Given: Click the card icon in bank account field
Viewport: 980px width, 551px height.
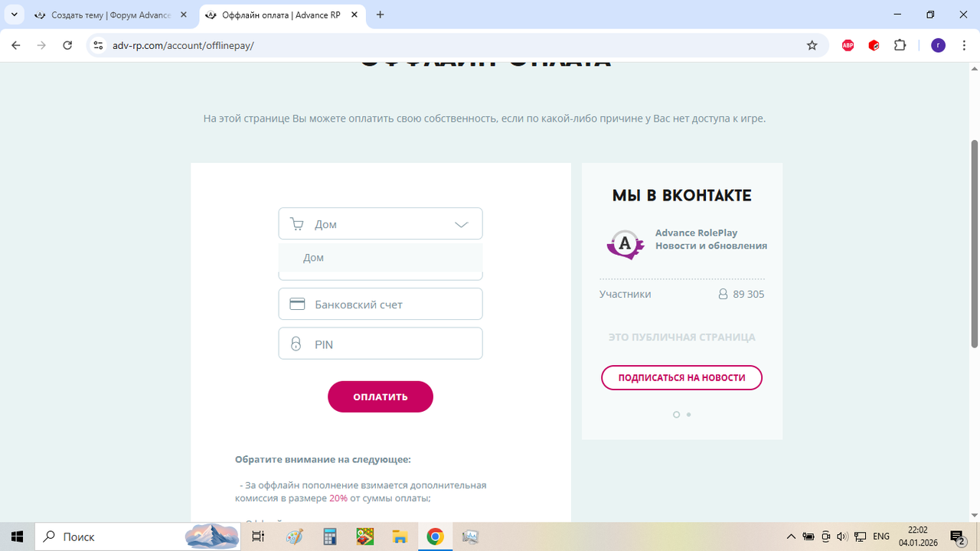Looking at the screenshot, I should (x=297, y=304).
